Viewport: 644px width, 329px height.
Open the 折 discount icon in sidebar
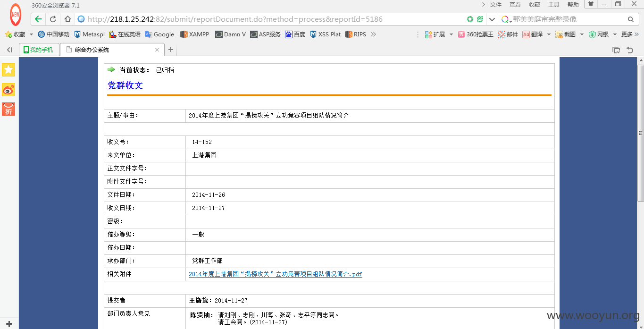coord(8,109)
